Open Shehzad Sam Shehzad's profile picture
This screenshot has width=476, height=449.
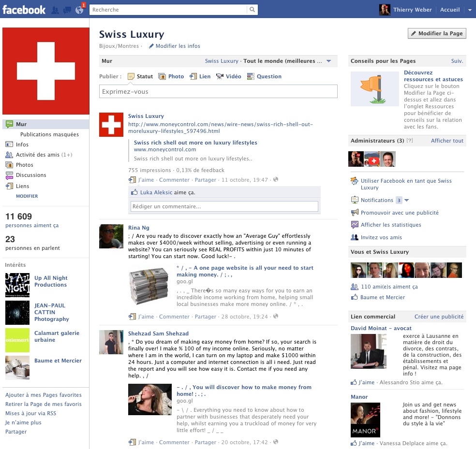pyautogui.click(x=111, y=342)
